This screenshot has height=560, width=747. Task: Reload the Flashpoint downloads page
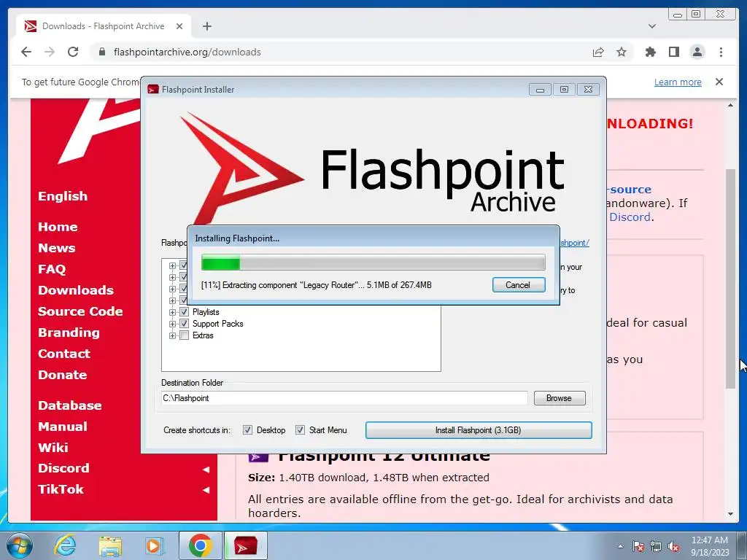(x=73, y=52)
